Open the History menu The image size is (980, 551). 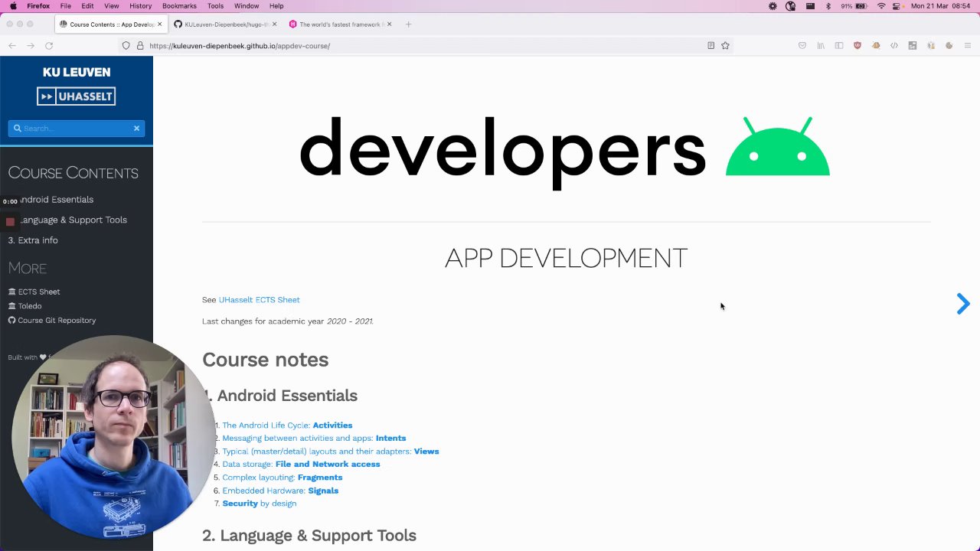140,6
